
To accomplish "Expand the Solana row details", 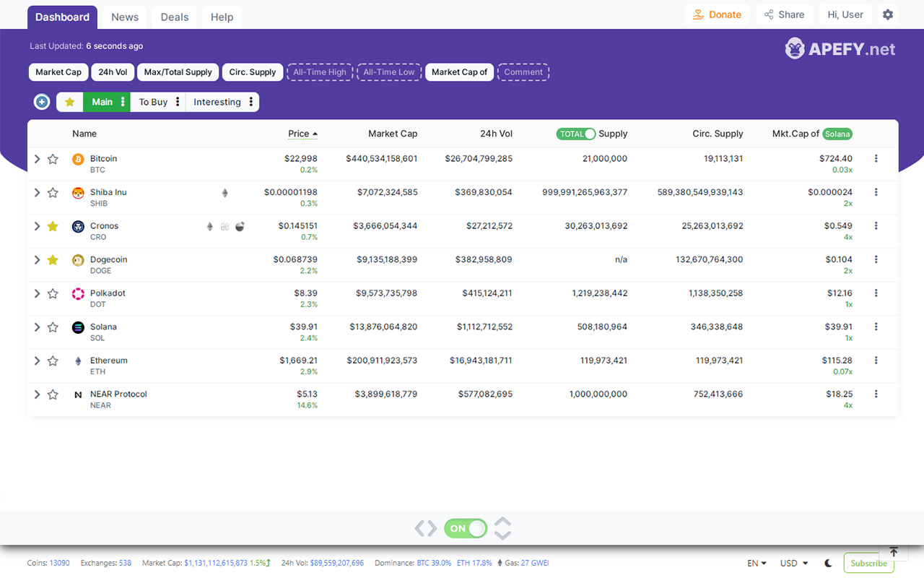I will click(37, 327).
